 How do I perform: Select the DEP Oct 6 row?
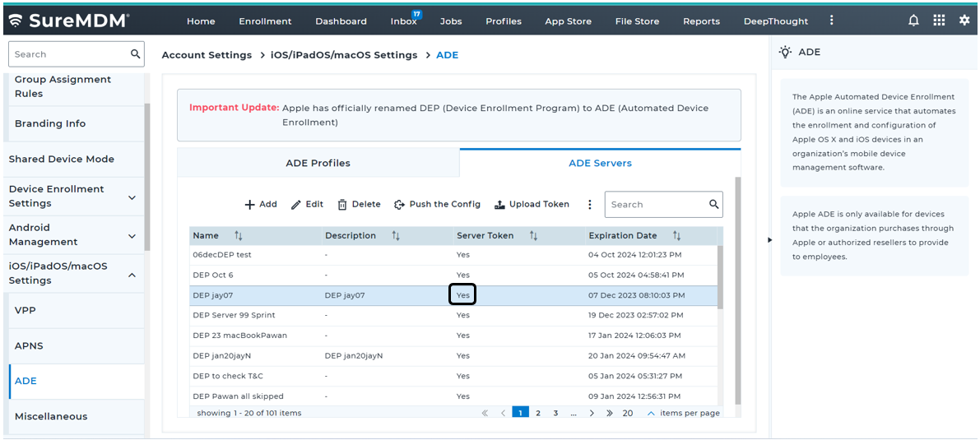click(453, 275)
